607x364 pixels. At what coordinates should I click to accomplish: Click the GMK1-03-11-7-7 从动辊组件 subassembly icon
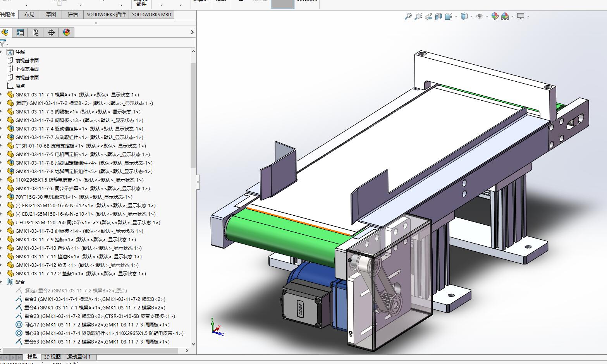tap(10, 137)
